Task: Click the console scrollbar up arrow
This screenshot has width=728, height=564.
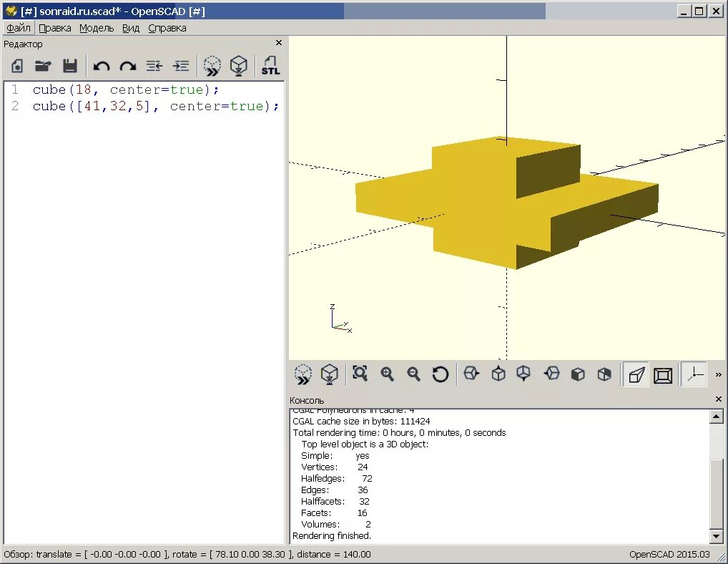Action: [x=717, y=417]
